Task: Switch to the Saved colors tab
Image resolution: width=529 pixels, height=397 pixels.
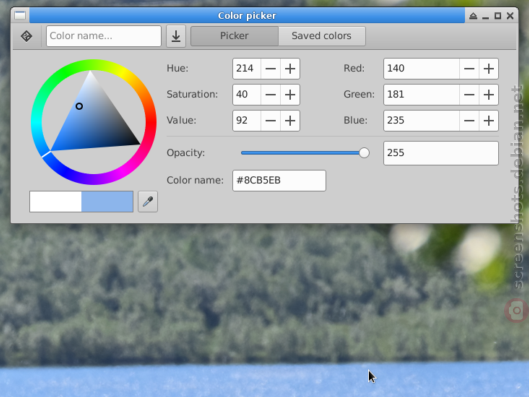Action: (x=322, y=36)
